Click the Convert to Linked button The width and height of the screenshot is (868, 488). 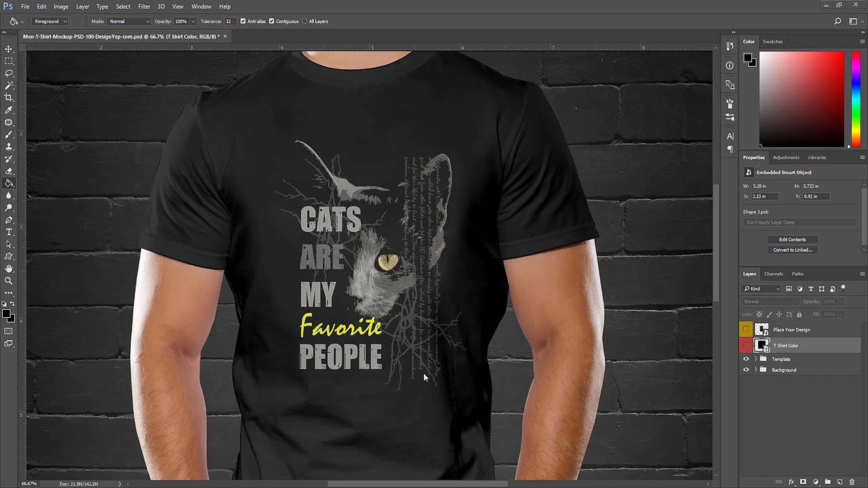click(x=792, y=249)
